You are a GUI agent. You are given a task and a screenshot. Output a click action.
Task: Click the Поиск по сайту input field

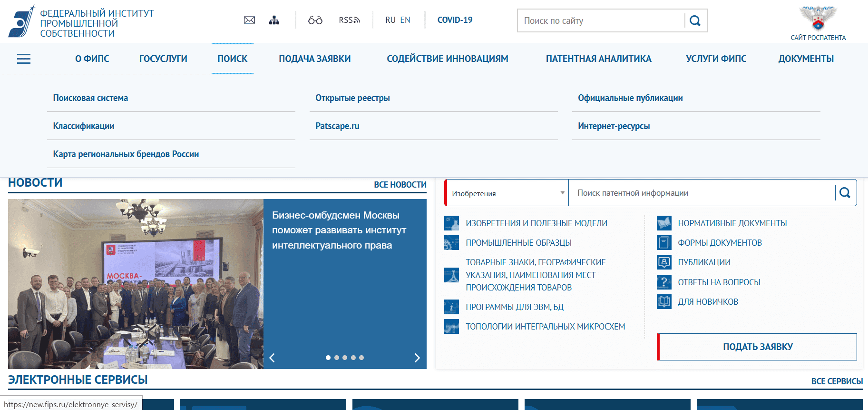point(600,21)
